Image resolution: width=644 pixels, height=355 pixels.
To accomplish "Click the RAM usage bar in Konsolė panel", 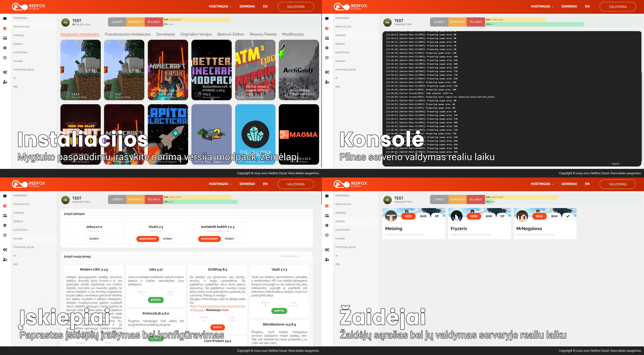I will click(515, 19).
